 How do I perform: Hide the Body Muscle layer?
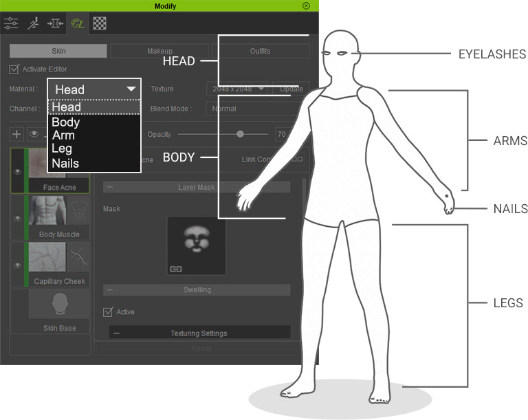[19, 219]
